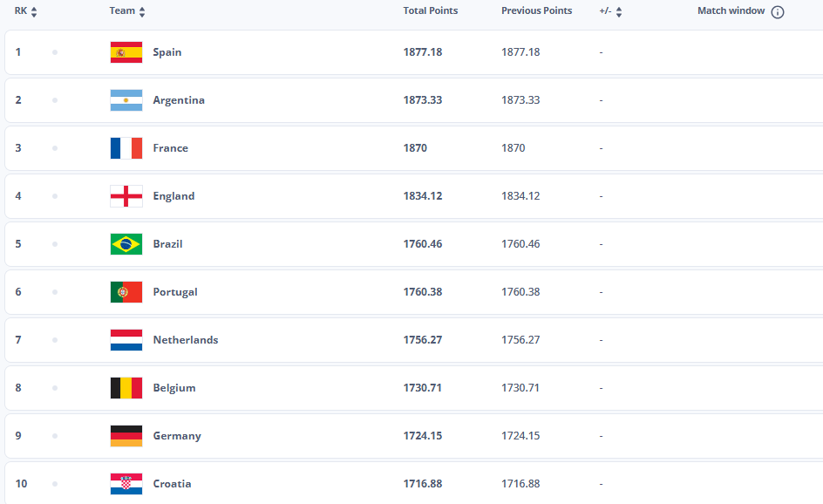This screenshot has height=504, width=823.
Task: Open the England team link
Action: point(173,196)
